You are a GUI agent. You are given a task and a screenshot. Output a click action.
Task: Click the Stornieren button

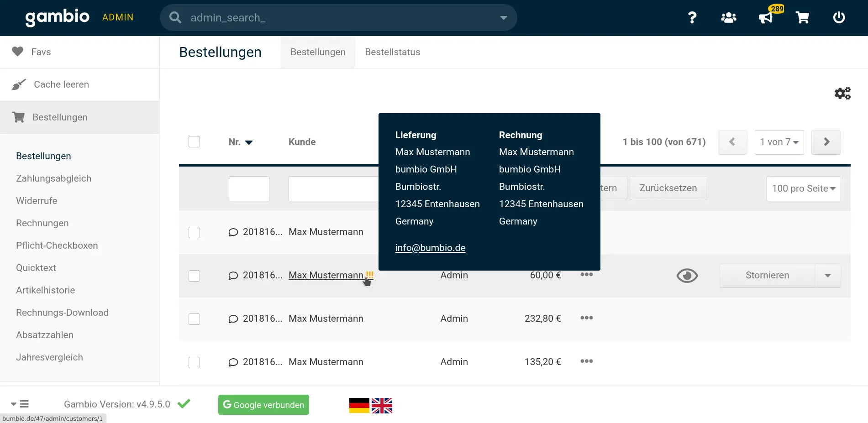click(x=767, y=276)
